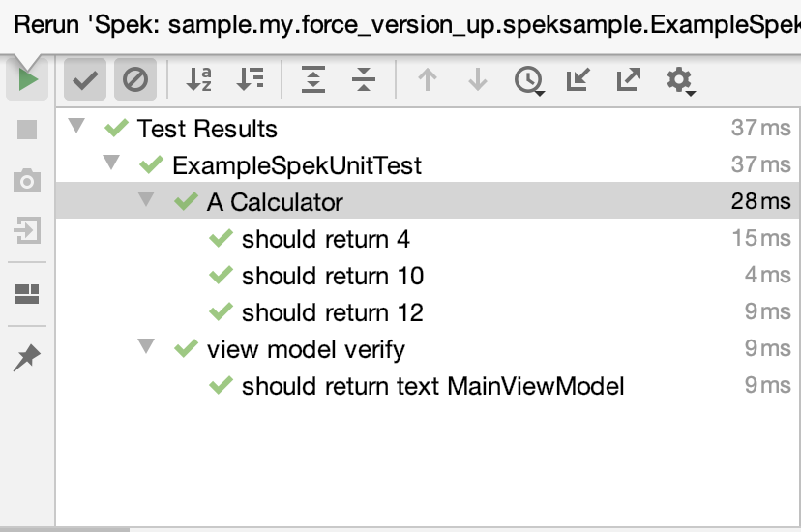The height and width of the screenshot is (532, 801).
Task: Click the green Rerun tests play icon
Action: (28, 79)
